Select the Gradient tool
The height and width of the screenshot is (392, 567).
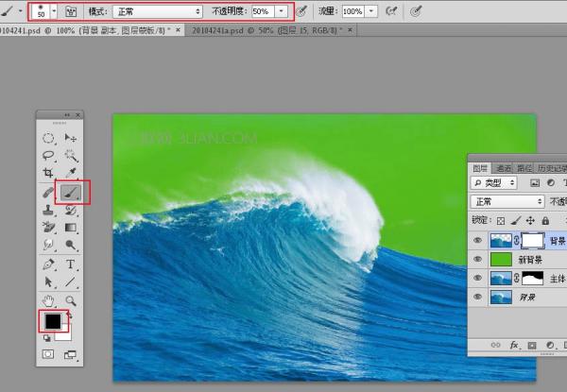[71, 228]
